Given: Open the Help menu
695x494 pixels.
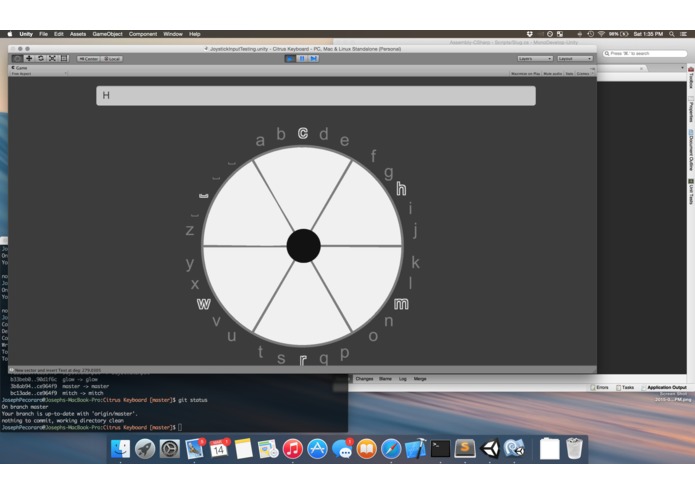Looking at the screenshot, I should [x=195, y=34].
